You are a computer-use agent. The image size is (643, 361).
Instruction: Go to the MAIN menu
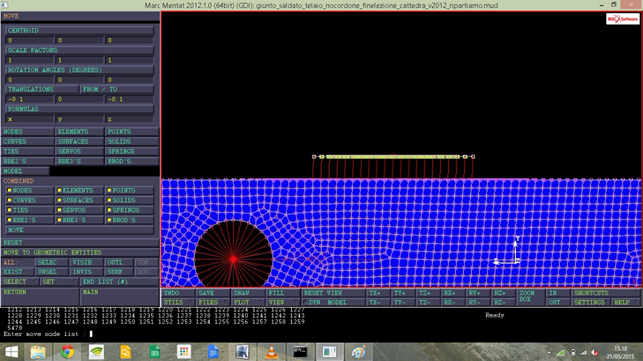coord(119,296)
